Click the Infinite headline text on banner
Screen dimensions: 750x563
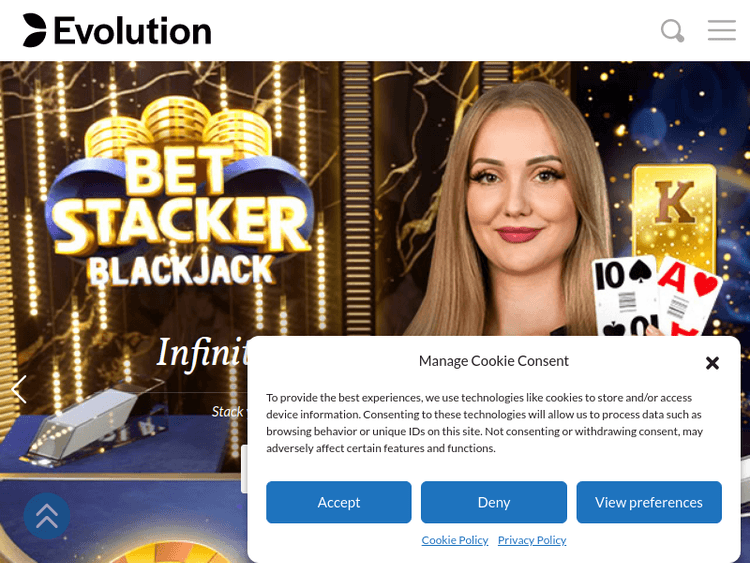[203, 353]
